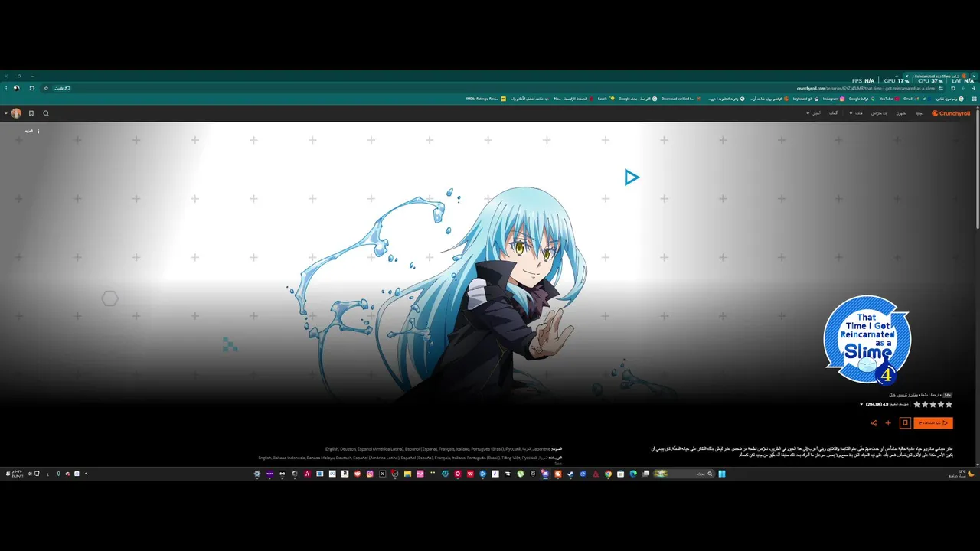This screenshot has height=551, width=980.
Task: Open the browser profile icon
Action: (x=16, y=88)
